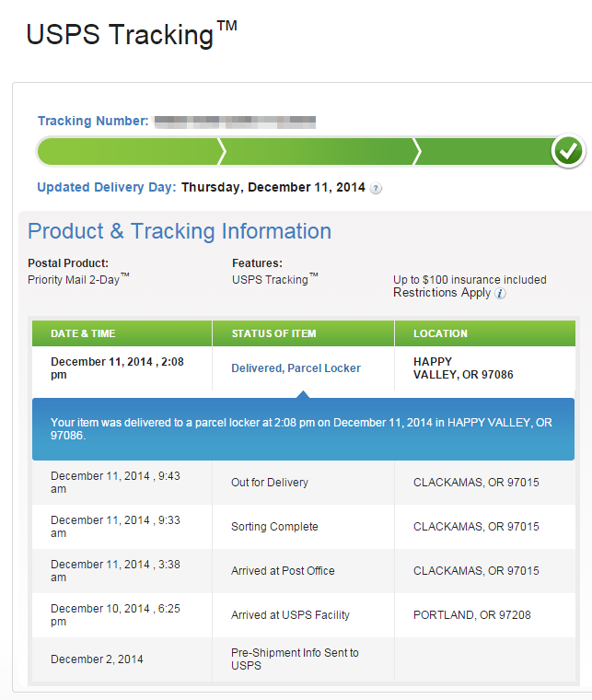Collapse the blue delivery details panel pointer
Viewport: 592px width, 700px height.
tap(303, 394)
